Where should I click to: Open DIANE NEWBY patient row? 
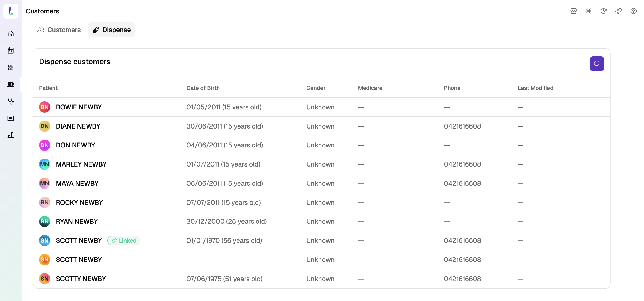point(322,126)
